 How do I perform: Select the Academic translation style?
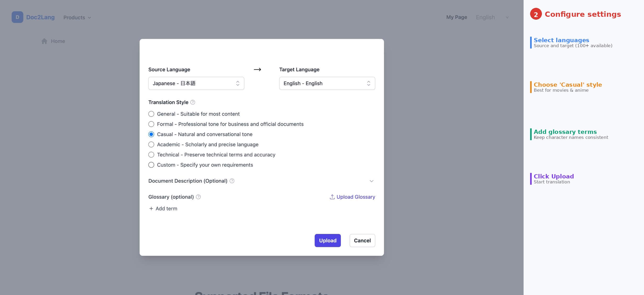[x=151, y=144]
